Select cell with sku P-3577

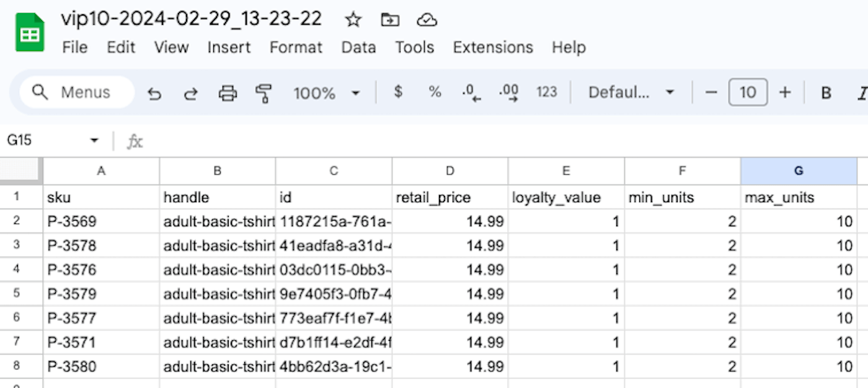101,318
